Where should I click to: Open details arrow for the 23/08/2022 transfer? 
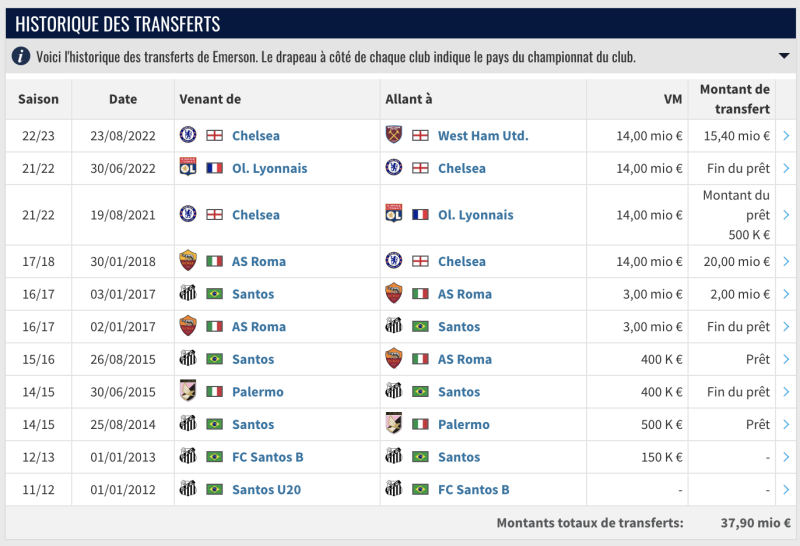click(786, 136)
